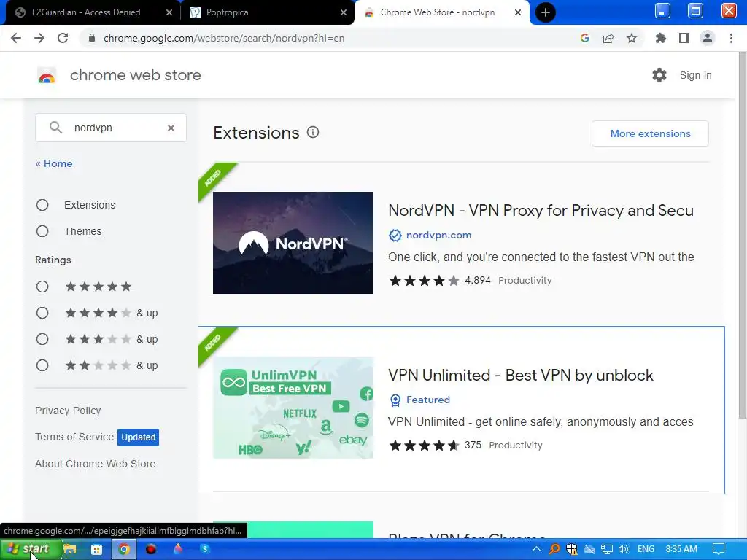
Task: Return to the Home page link
Action: click(54, 163)
